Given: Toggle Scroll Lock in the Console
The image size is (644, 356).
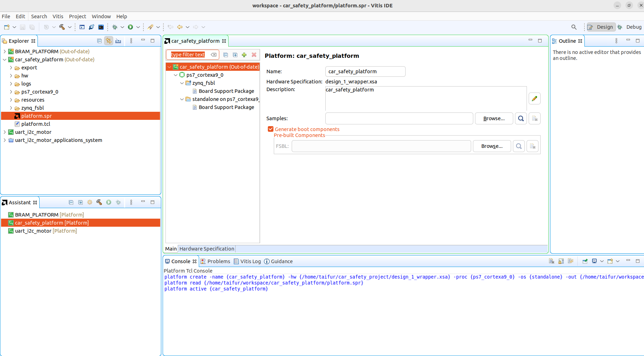Looking at the screenshot, I should tap(561, 261).
